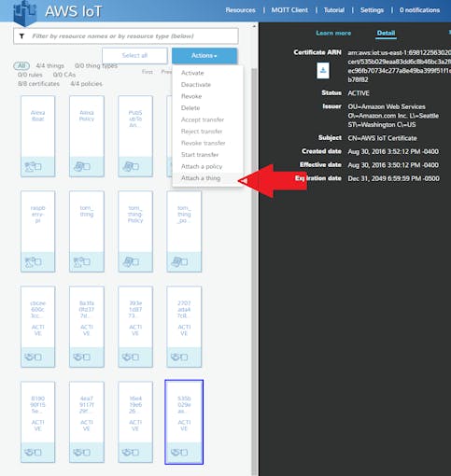Open the 0 notifications link
Screen dimensions: 451x476
coord(419,10)
